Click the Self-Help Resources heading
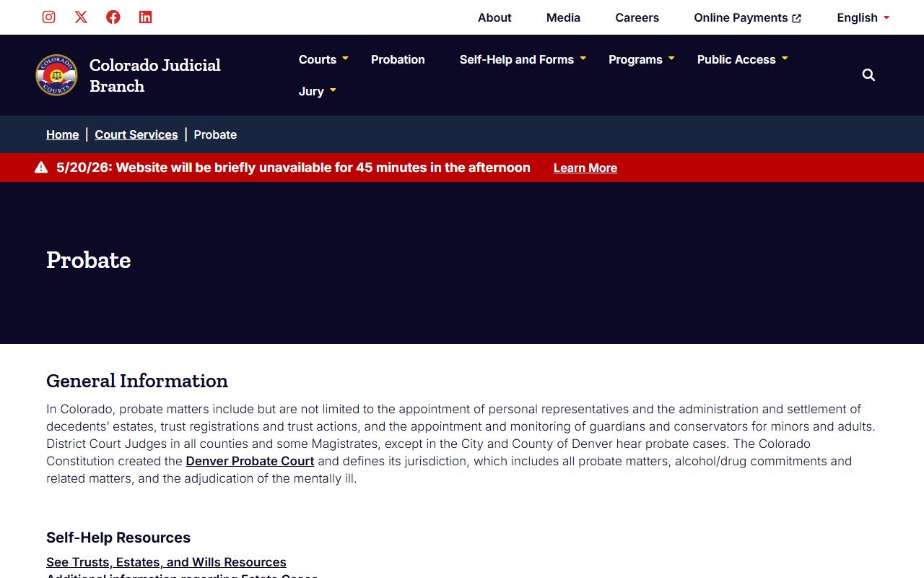924x578 pixels. pos(118,538)
